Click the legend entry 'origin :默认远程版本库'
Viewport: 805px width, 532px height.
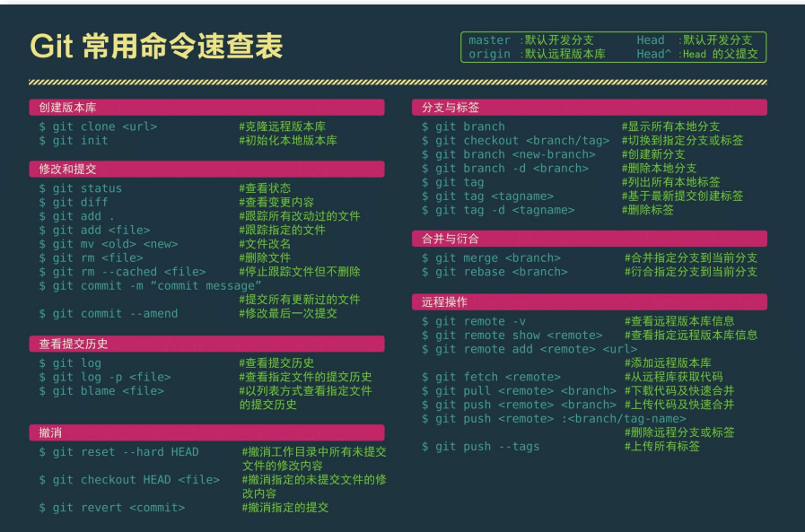[537, 54]
